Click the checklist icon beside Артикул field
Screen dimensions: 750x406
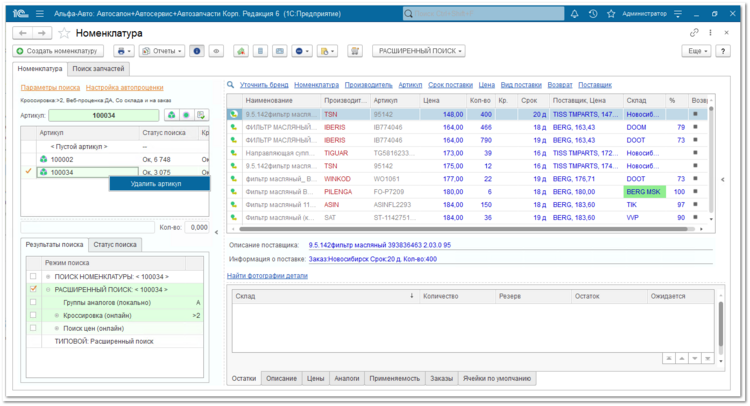pos(201,115)
